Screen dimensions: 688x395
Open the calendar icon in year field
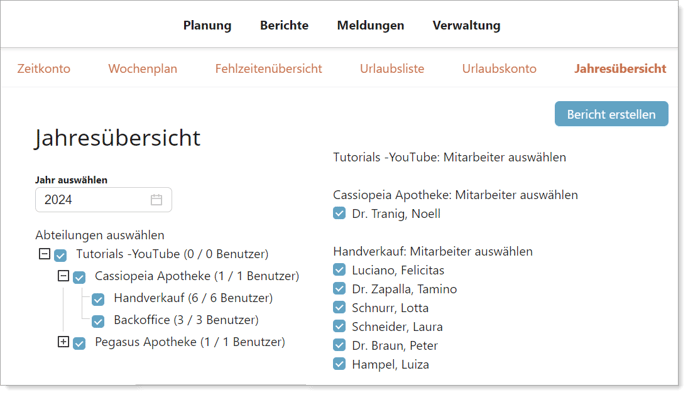[x=156, y=200]
